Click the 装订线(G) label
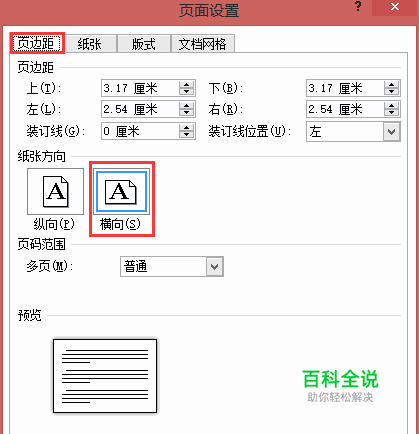The height and width of the screenshot is (434, 419). point(56,131)
